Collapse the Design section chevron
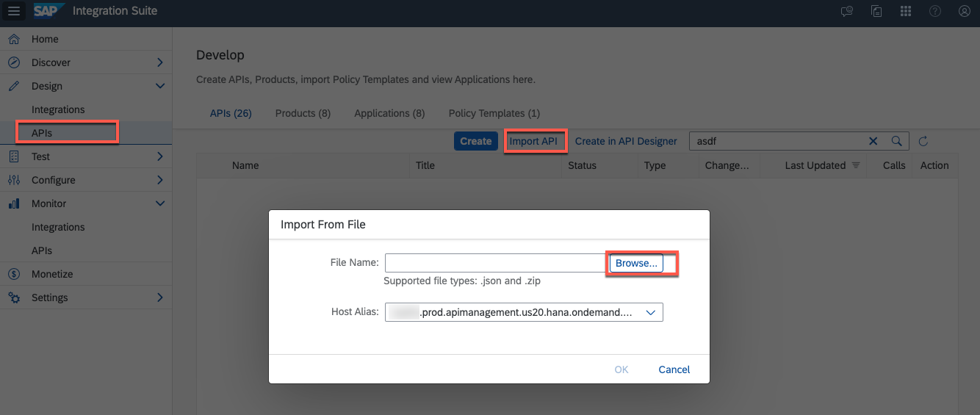The height and width of the screenshot is (415, 980). (x=160, y=86)
